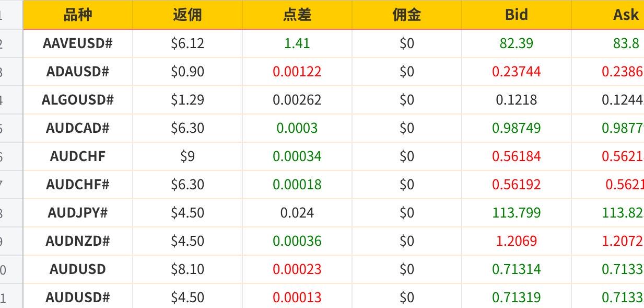Click the $0 commission in ALGOUSD# row
644x308 pixels.
407,100
